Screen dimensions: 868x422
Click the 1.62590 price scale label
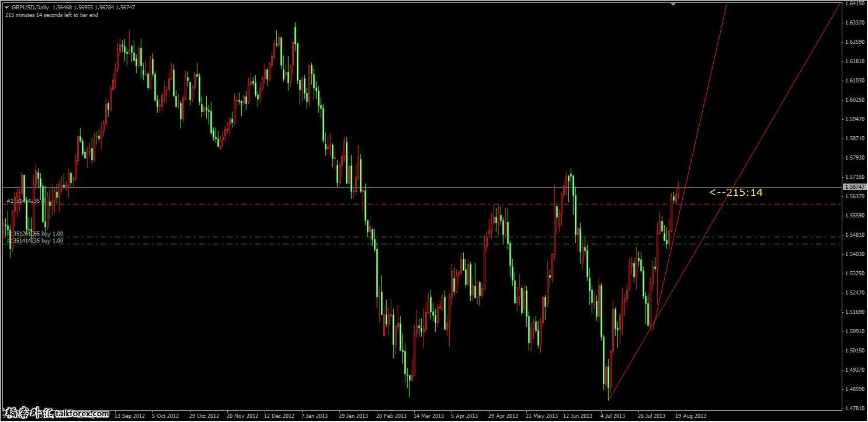pos(855,42)
